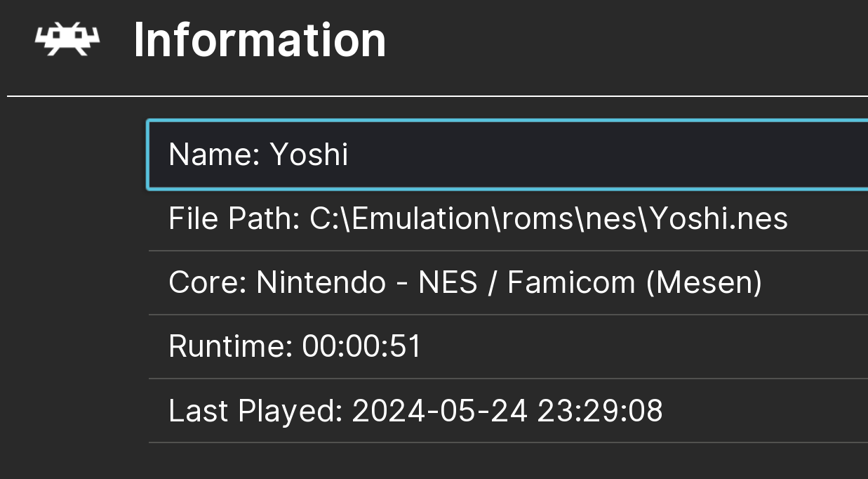This screenshot has width=868, height=479.
Task: Select the Runtime: 00:00:51 row
Action: tap(508, 347)
